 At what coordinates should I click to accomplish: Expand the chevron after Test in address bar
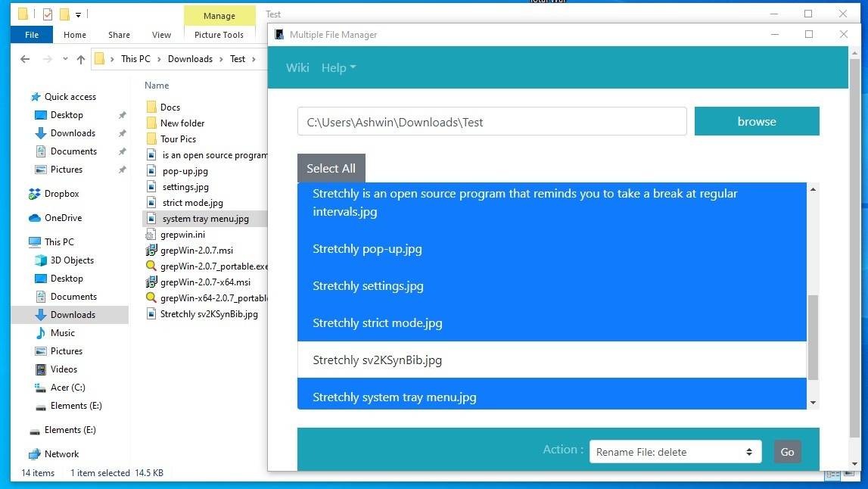pyautogui.click(x=254, y=59)
